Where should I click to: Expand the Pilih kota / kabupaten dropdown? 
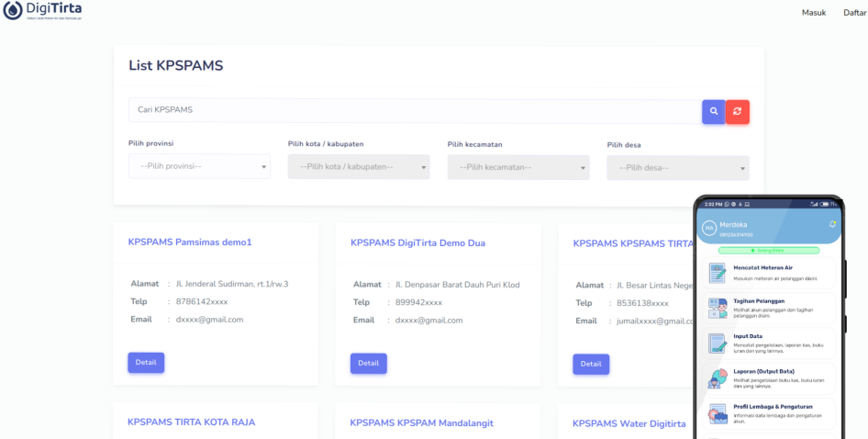(358, 166)
